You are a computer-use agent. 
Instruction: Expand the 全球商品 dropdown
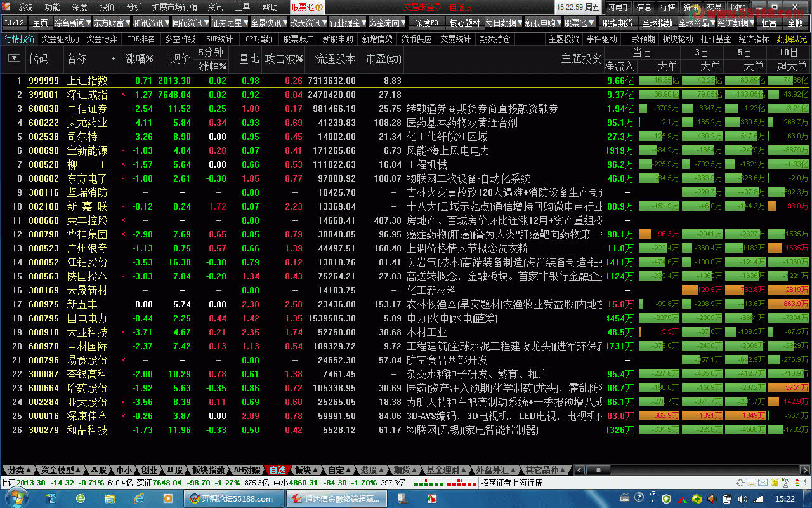(x=712, y=23)
